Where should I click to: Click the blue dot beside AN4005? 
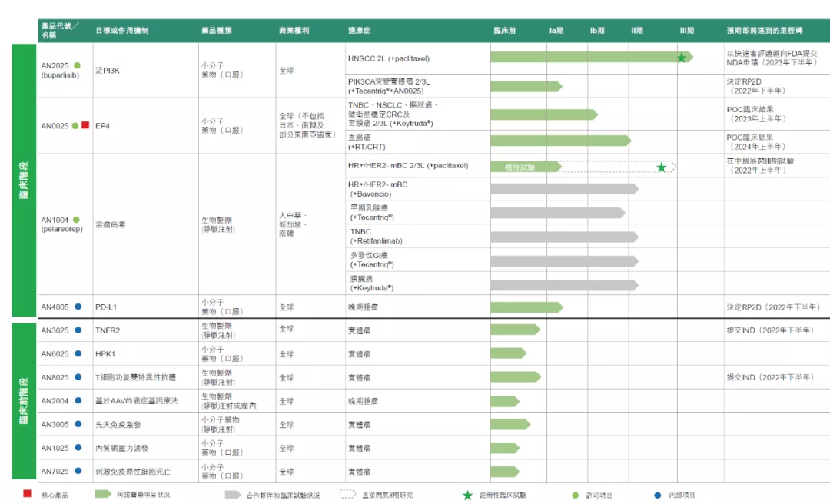pos(78,307)
